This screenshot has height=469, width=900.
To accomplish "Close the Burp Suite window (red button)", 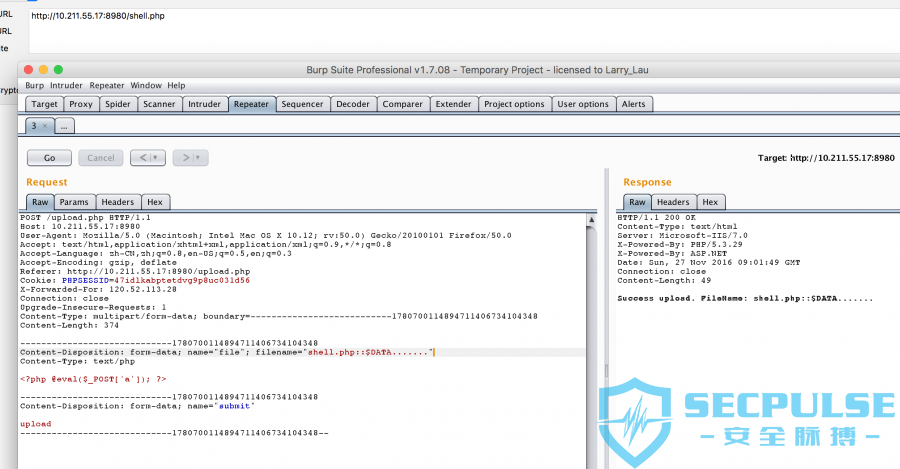I will (x=28, y=69).
